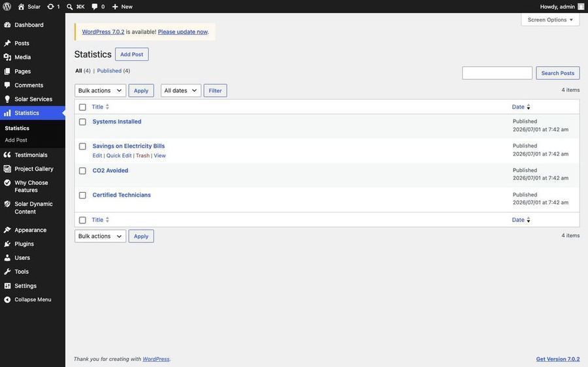Focus the search posts input field
This screenshot has width=588, height=367.
pyautogui.click(x=497, y=73)
